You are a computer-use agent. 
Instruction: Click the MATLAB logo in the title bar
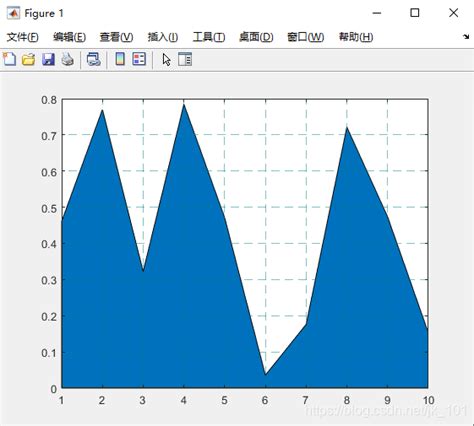13,13
